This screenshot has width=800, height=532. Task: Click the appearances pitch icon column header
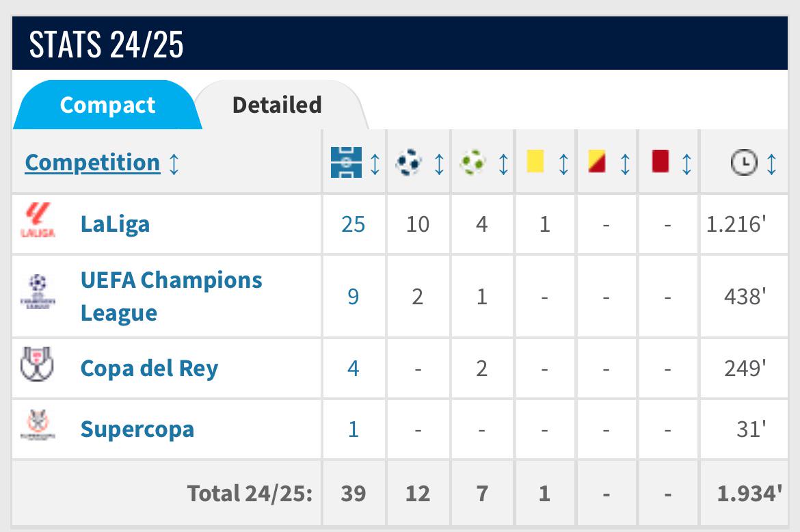pyautogui.click(x=346, y=162)
